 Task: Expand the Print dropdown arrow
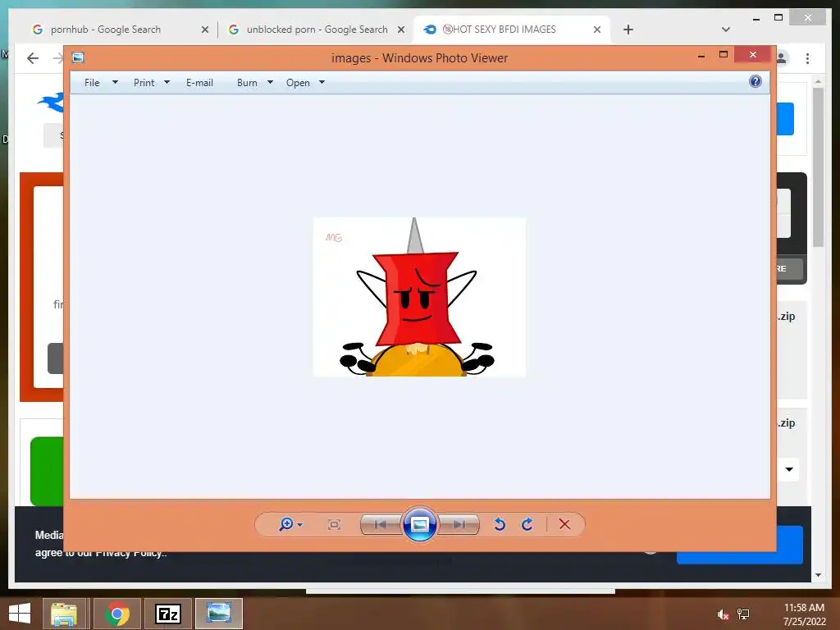coord(167,82)
